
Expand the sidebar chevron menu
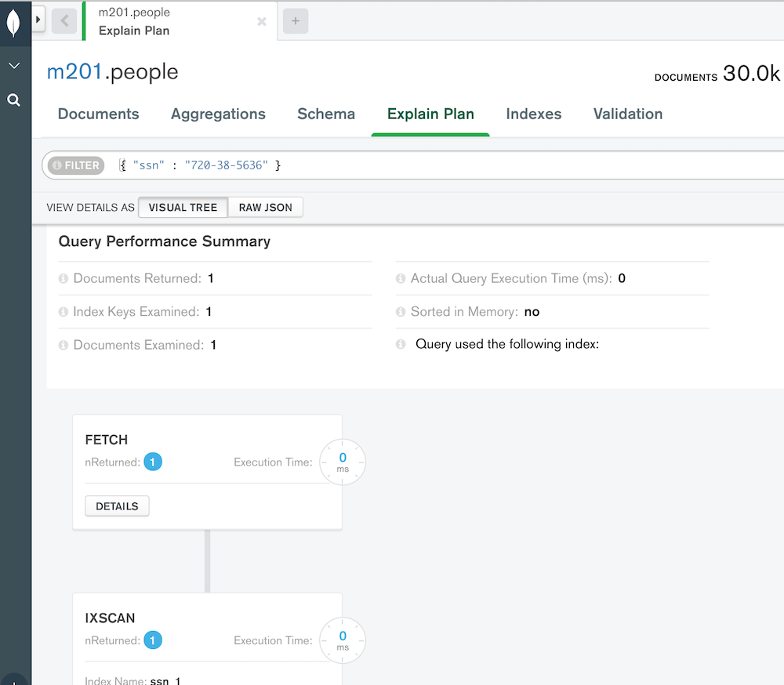point(14,66)
